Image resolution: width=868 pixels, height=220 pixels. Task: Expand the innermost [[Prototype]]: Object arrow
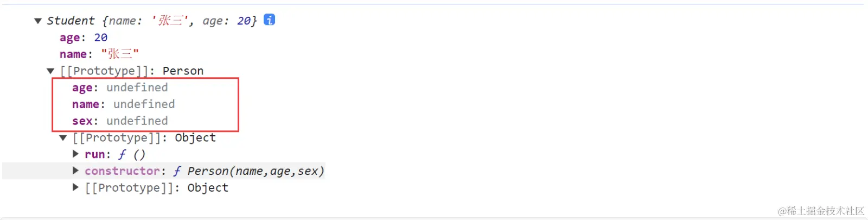76,187
